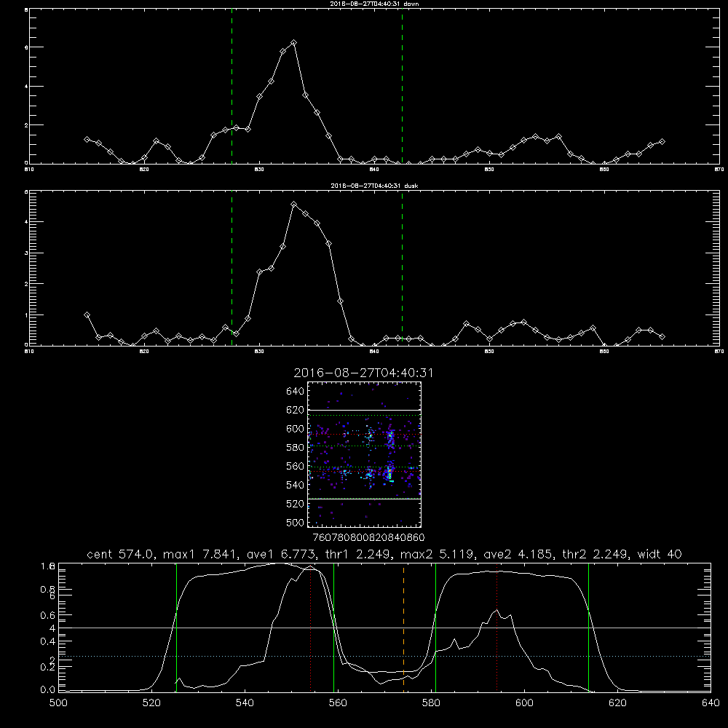Click the right red dotted line in bottom plot
Viewport: 728px width, 728px height.
click(496, 628)
